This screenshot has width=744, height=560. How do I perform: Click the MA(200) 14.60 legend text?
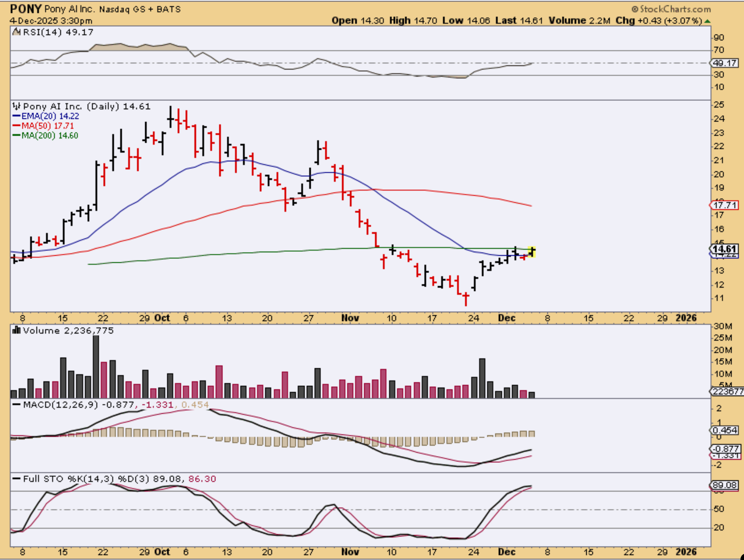coord(50,136)
